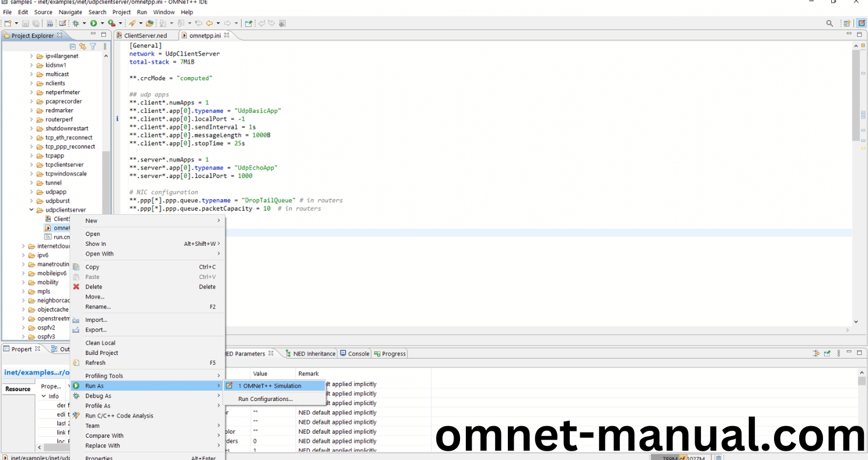Click the Pin Editor toolbar icon
The image size is (868, 460).
click(x=248, y=23)
